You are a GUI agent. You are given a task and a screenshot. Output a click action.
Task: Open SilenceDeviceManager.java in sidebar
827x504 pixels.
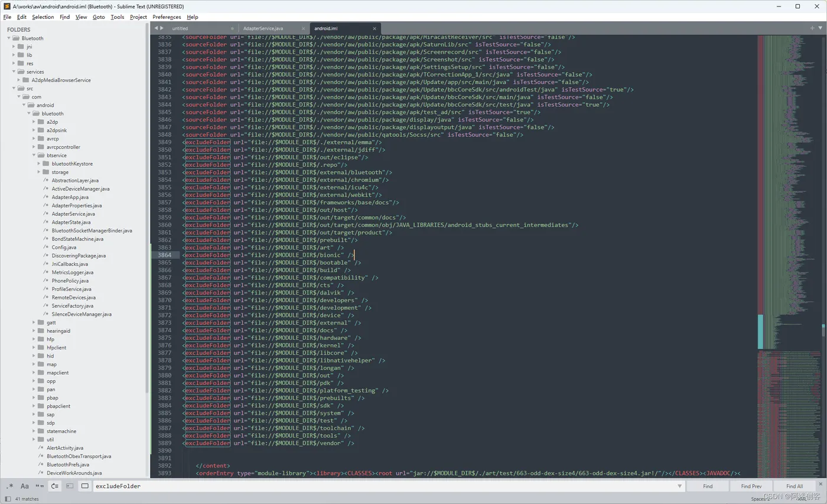coord(82,314)
